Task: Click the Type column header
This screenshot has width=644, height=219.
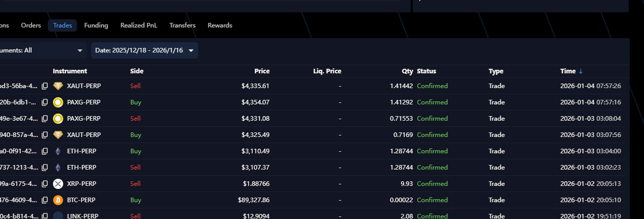Action: pos(496,71)
